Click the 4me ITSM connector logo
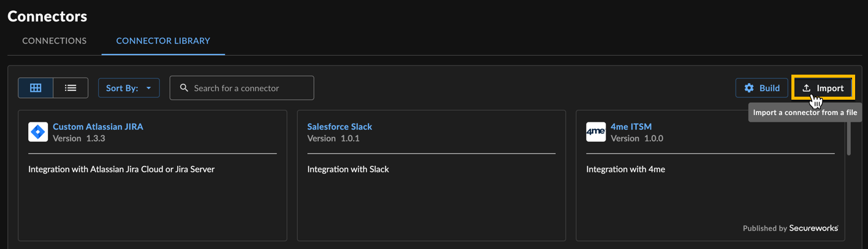The image size is (868, 249). click(596, 132)
